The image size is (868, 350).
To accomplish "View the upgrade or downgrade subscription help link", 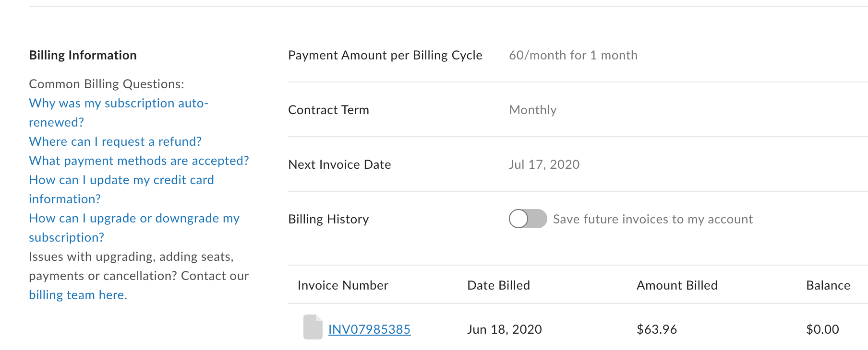I will click(134, 219).
